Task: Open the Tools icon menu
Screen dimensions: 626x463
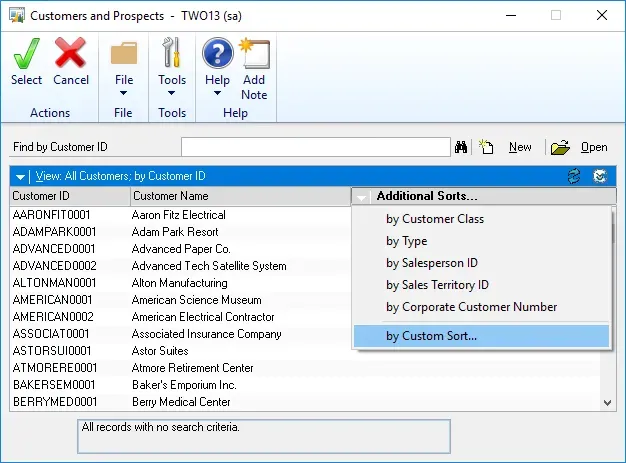Action: point(172,54)
